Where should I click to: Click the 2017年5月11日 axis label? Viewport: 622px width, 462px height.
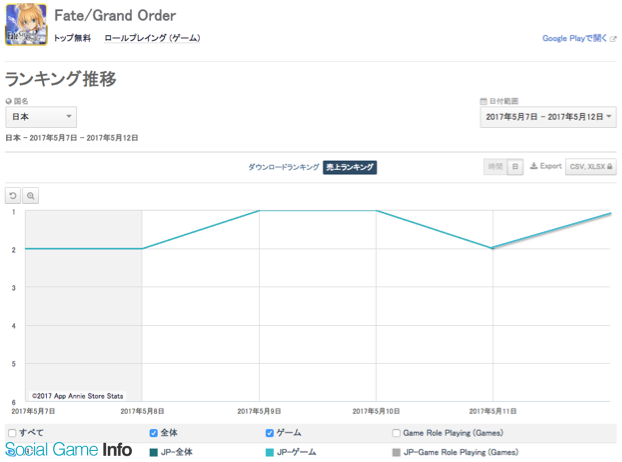click(x=493, y=411)
